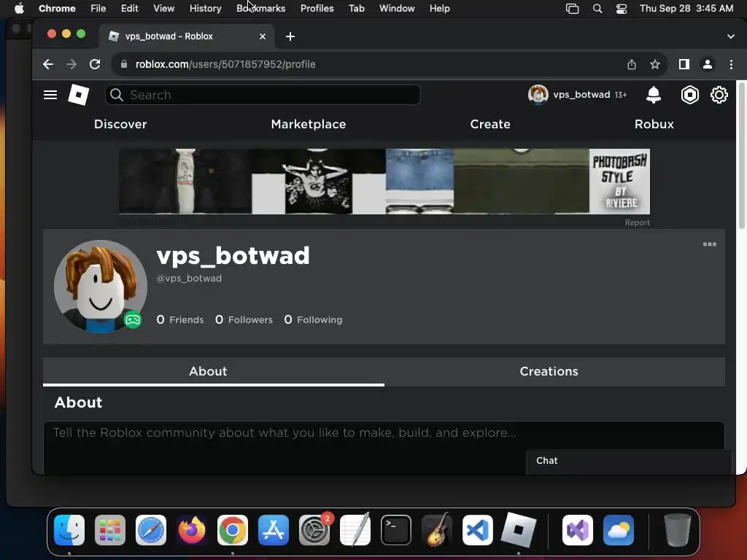Image resolution: width=747 pixels, height=560 pixels.
Task: Launch Safari from the Dock
Action: (x=151, y=530)
